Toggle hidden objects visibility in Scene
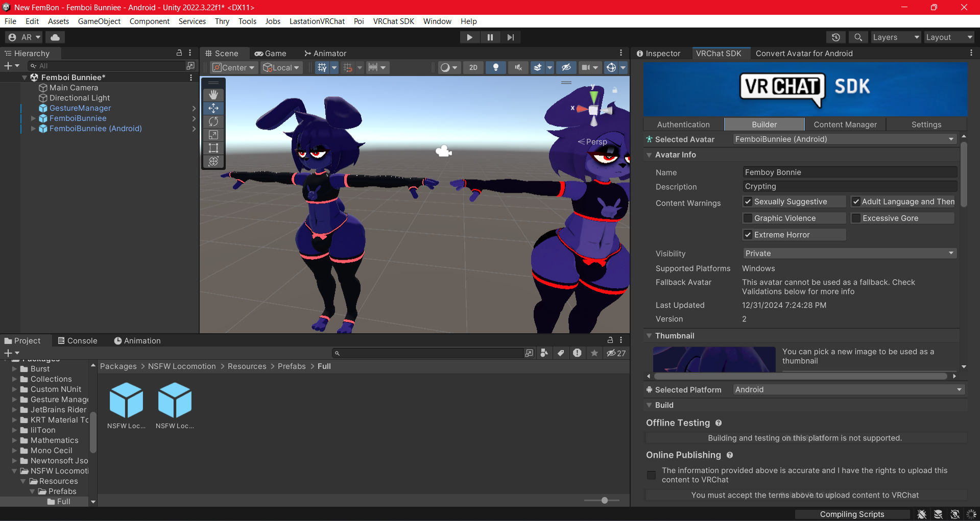Screen dimensions: 980x521 566,67
